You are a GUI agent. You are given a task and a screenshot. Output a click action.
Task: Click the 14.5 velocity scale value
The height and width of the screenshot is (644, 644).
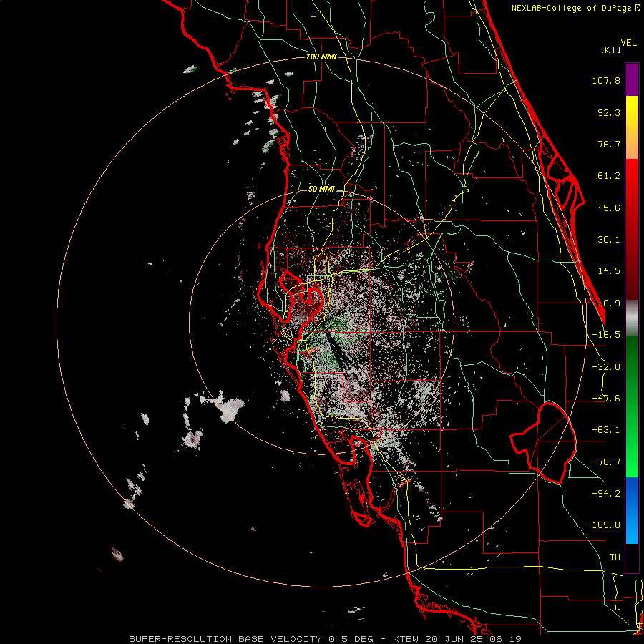pyautogui.click(x=609, y=271)
